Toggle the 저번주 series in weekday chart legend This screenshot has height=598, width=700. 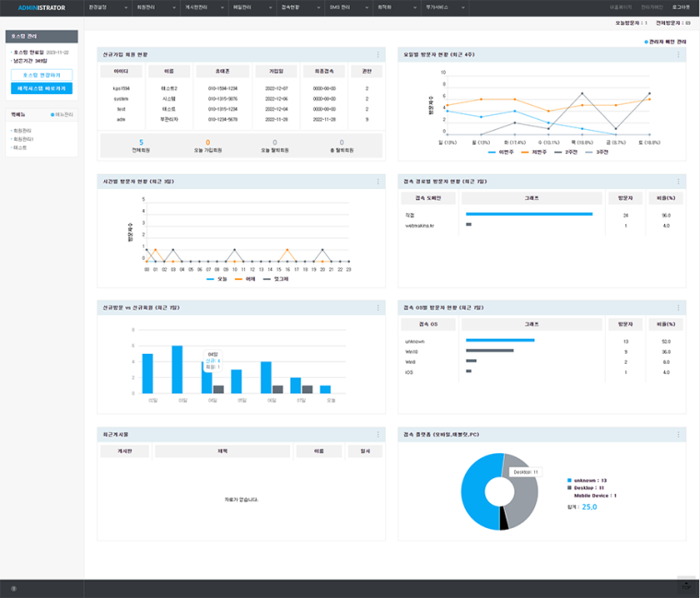[x=538, y=151]
